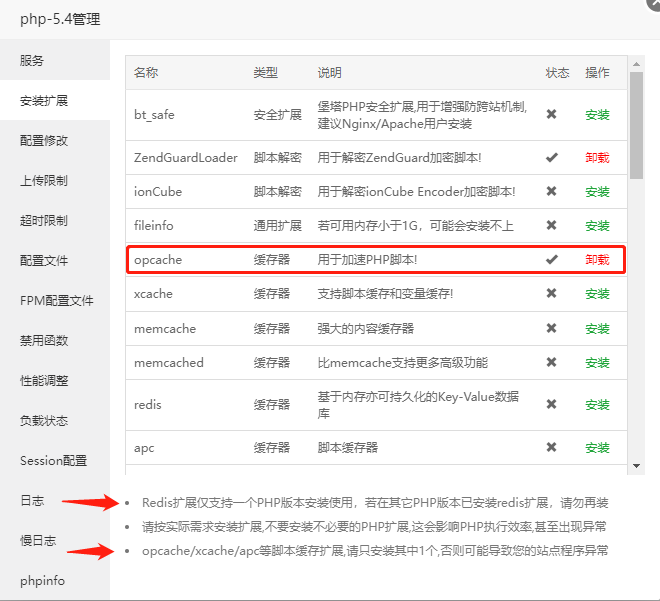Install the xcache extension
The width and height of the screenshot is (660, 601).
coord(597,293)
